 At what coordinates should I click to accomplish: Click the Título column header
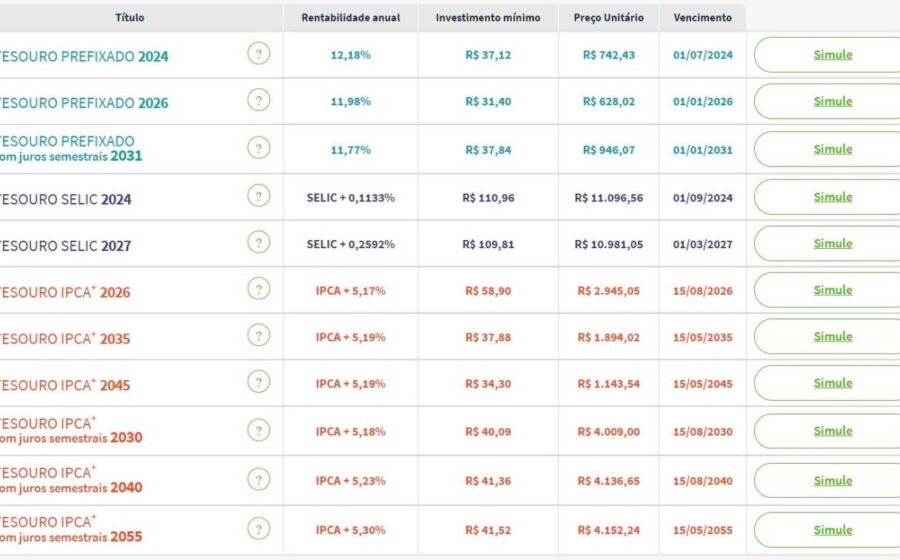click(130, 18)
